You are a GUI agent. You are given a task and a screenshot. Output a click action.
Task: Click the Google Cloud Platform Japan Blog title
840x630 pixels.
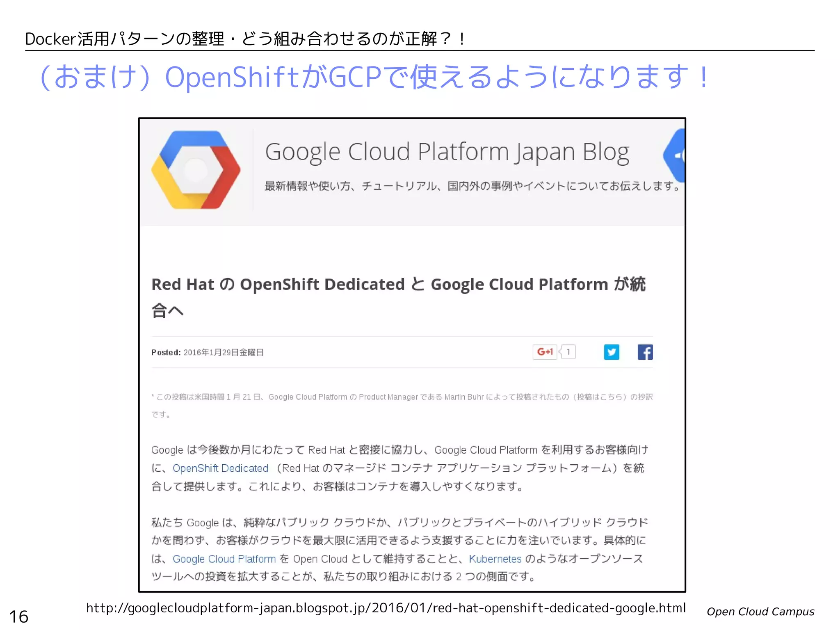[447, 152]
